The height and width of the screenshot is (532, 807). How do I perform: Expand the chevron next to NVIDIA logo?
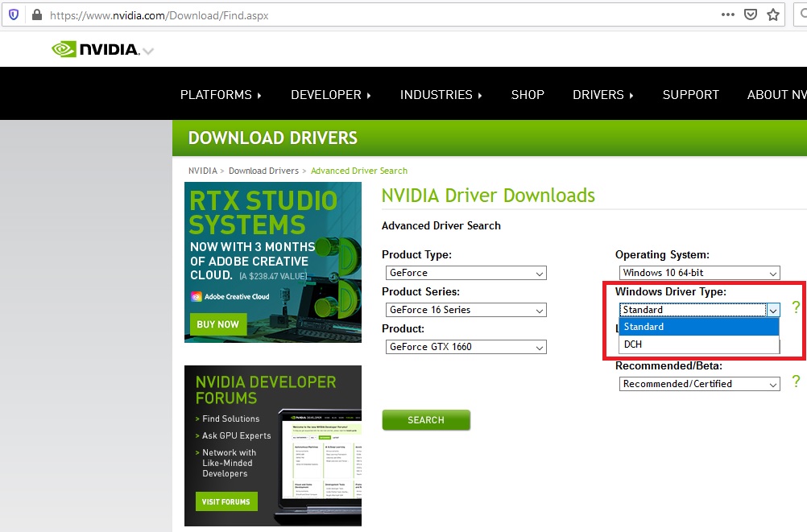pyautogui.click(x=148, y=51)
